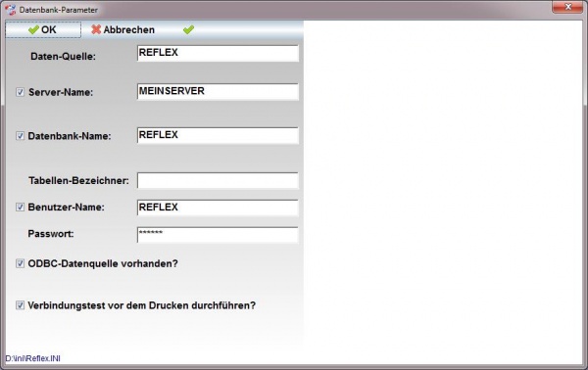
Task: Uncheck ODBC-Datenquelle vorhanden checkbox
Action: tap(21, 263)
